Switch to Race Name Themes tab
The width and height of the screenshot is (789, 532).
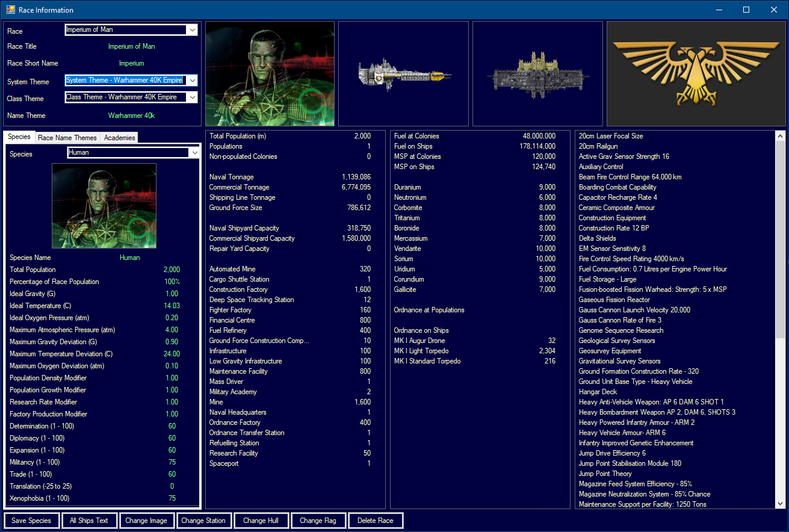coord(67,138)
